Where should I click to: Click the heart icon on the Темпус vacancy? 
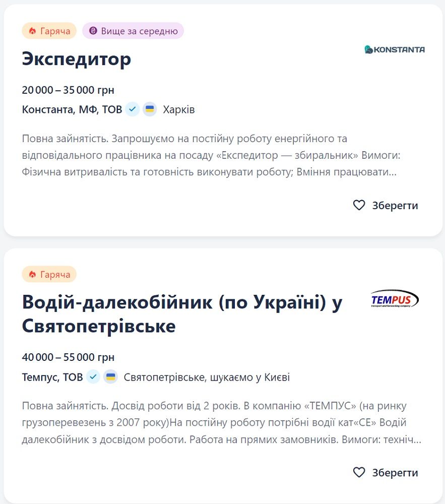pyautogui.click(x=359, y=472)
